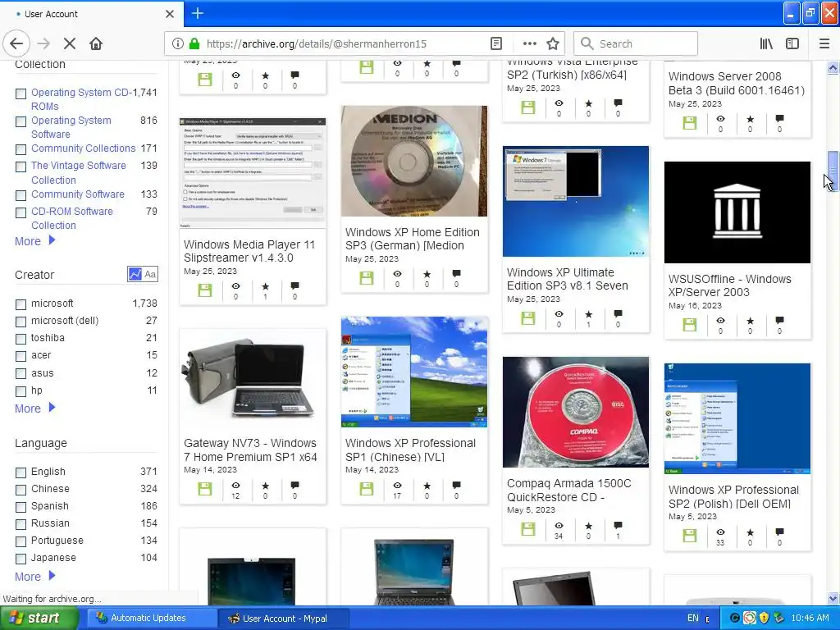
Task: Select the English language checkbox
Action: tap(21, 472)
